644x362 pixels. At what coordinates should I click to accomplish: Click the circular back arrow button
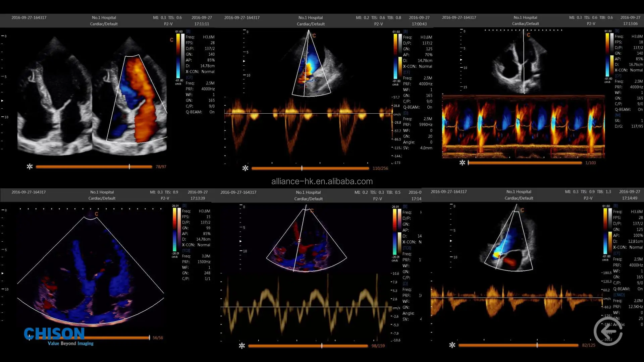coord(608,331)
